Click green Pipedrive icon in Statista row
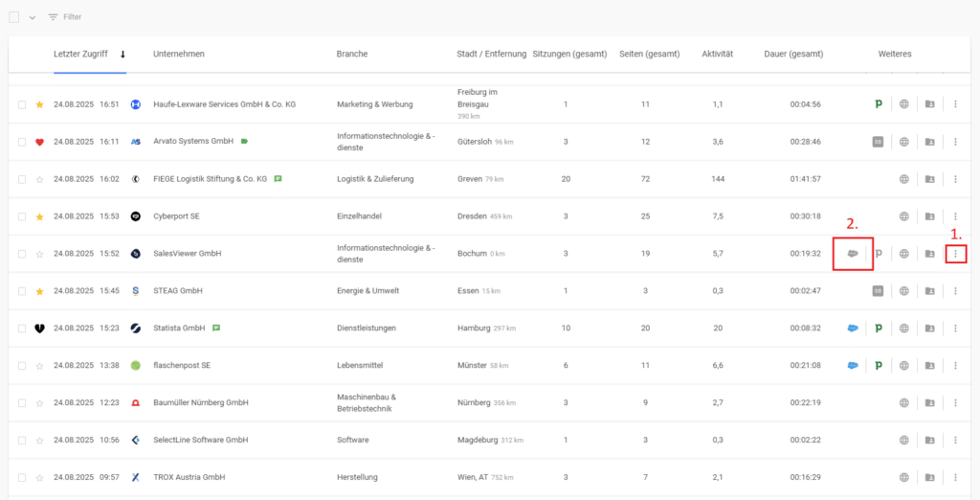This screenshot has width=980, height=500. click(879, 328)
